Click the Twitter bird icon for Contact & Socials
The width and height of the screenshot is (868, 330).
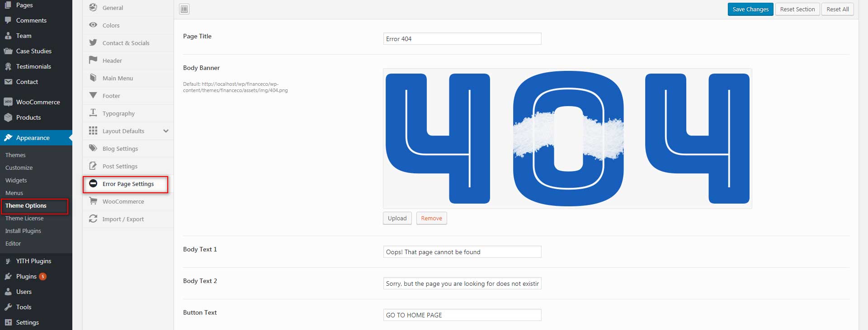(x=93, y=42)
